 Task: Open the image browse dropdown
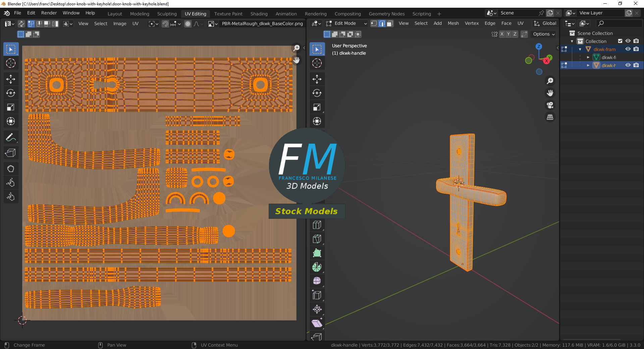click(213, 24)
